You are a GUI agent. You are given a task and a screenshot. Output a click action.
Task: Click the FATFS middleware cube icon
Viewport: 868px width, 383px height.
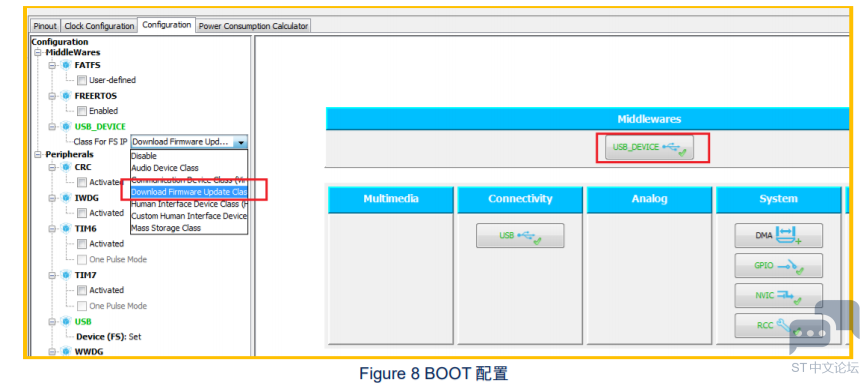pos(66,65)
